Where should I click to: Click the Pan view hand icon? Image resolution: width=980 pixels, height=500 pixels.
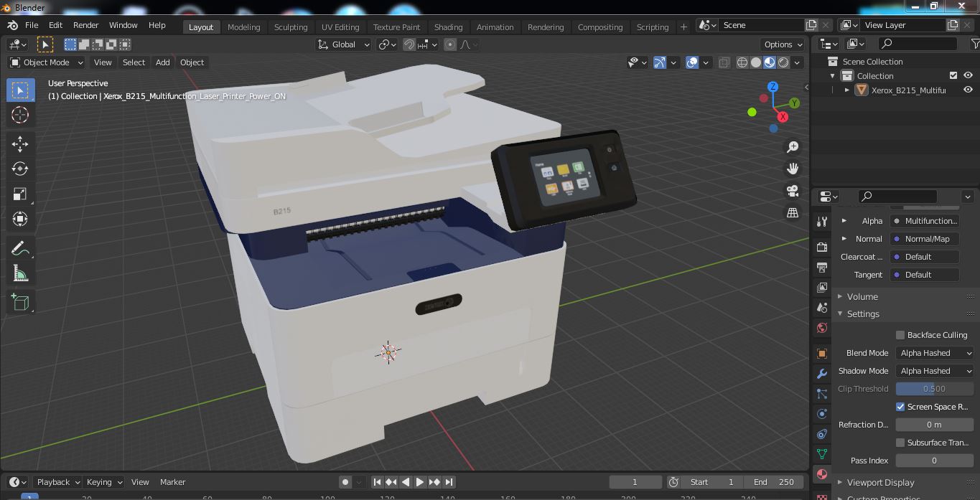pos(793,169)
